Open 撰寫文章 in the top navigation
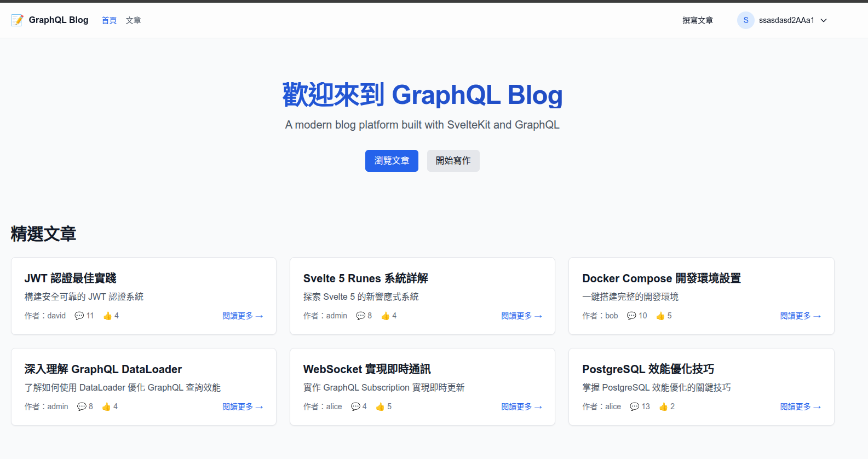Screen dimensions: 868x459 point(697,20)
